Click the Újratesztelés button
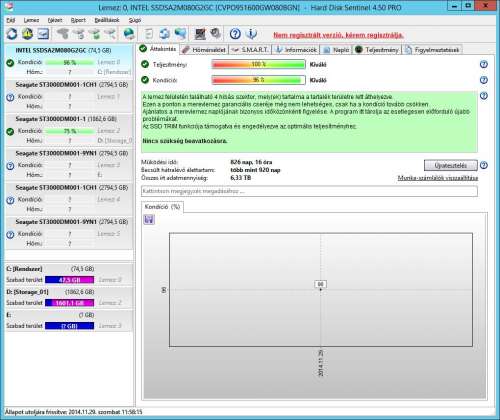The width and height of the screenshot is (500, 420). pos(451,165)
